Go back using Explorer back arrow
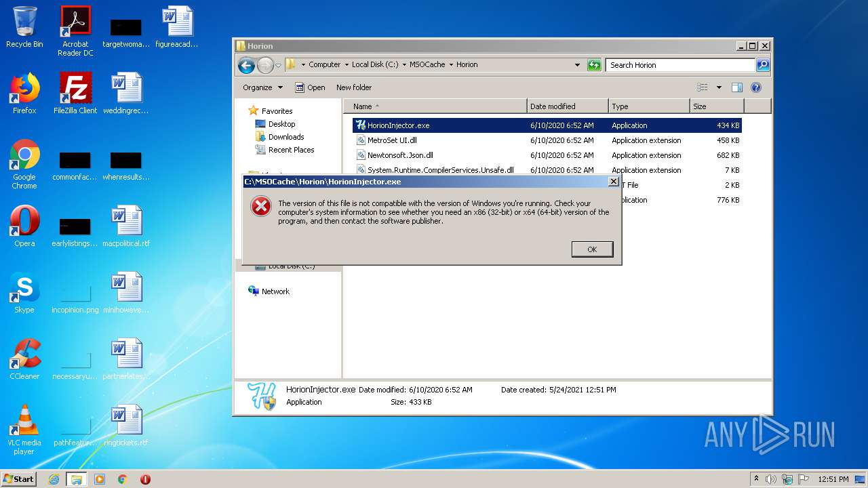The width and height of the screenshot is (868, 488). (246, 65)
